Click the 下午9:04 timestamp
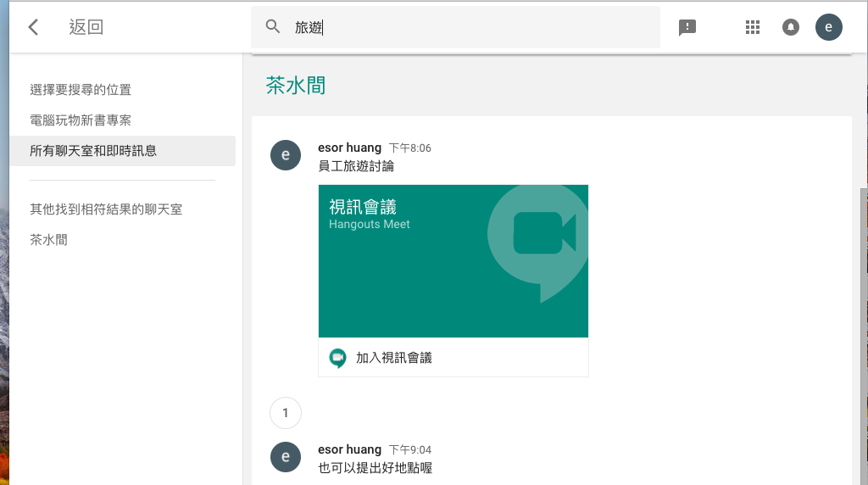Image resolution: width=868 pixels, height=485 pixels. [409, 449]
